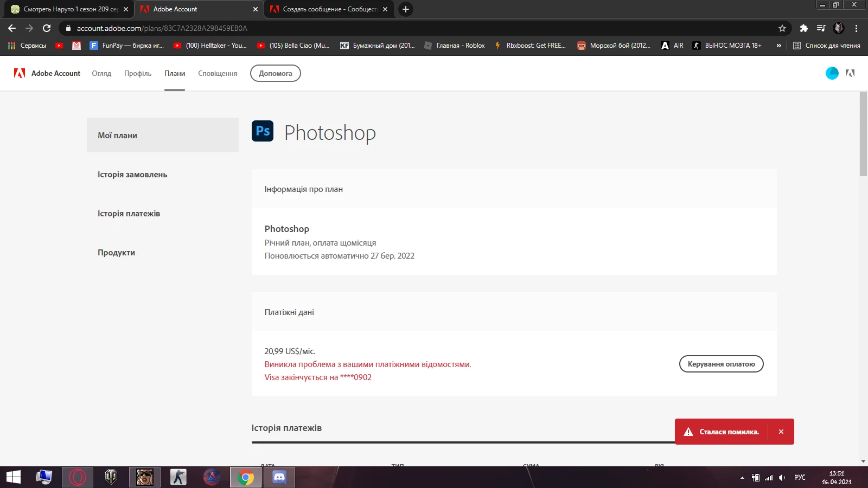This screenshot has height=488, width=868.
Task: Open Історія платежів in sidebar
Action: tap(129, 214)
